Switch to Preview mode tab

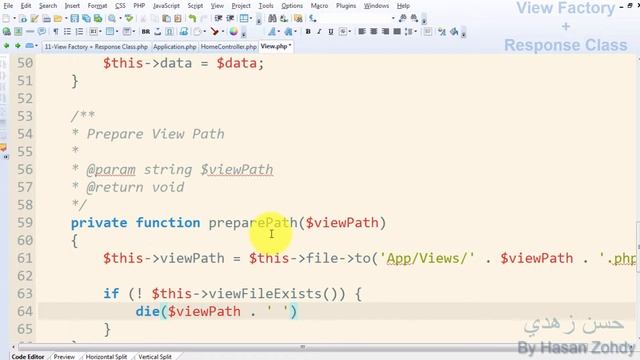tap(64, 356)
